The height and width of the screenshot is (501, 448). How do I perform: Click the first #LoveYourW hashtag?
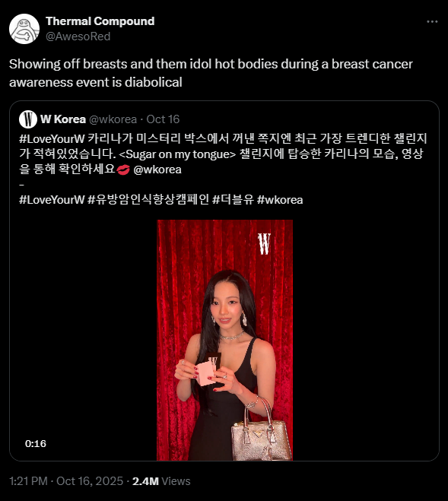(52, 138)
